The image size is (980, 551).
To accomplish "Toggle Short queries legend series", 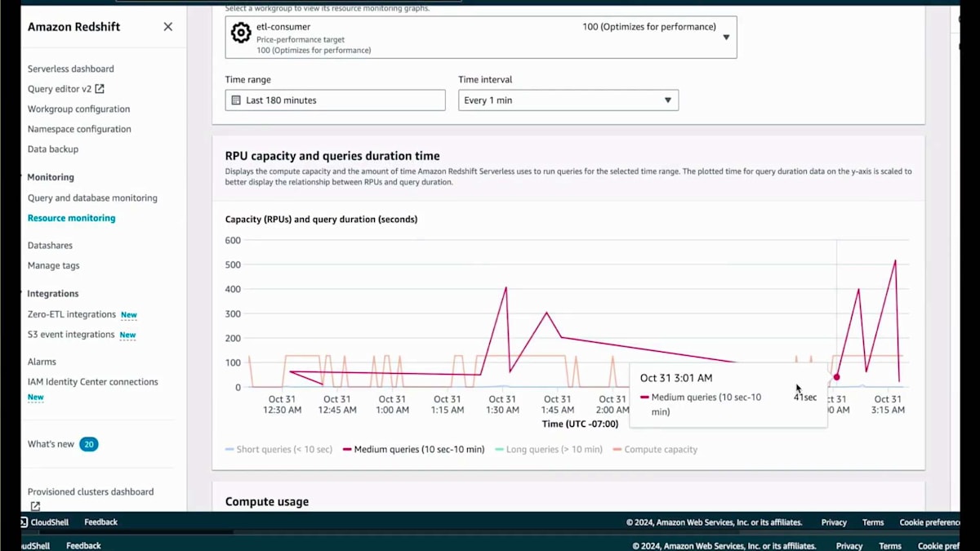I will click(x=279, y=449).
